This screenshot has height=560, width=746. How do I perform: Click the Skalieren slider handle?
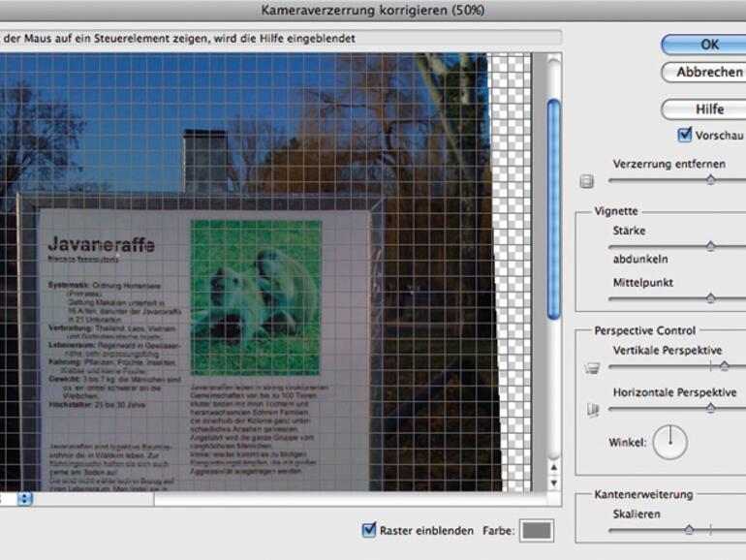(x=689, y=529)
